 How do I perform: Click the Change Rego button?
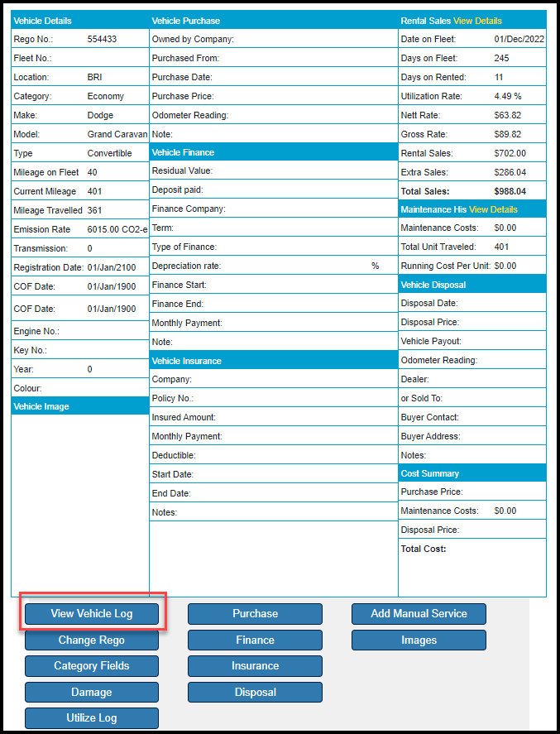pyautogui.click(x=91, y=640)
